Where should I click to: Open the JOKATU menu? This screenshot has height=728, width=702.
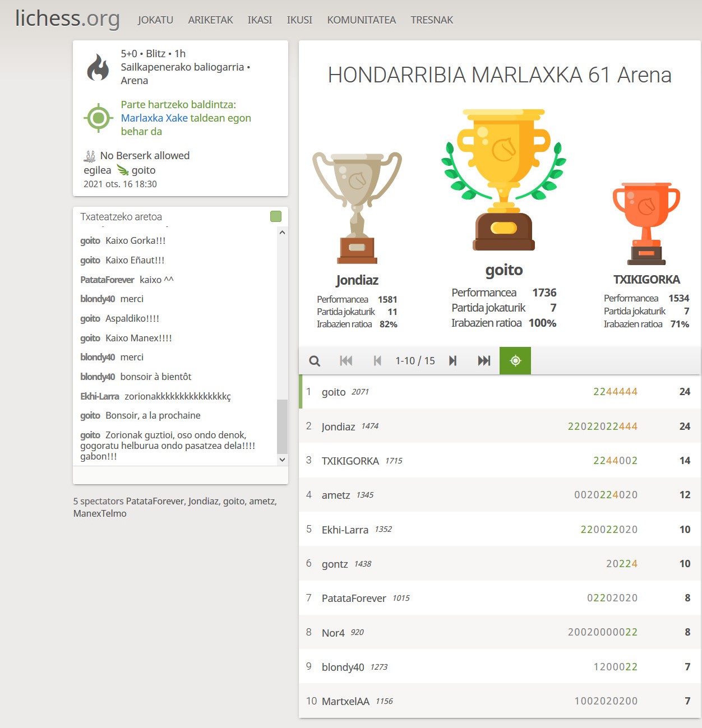[155, 20]
